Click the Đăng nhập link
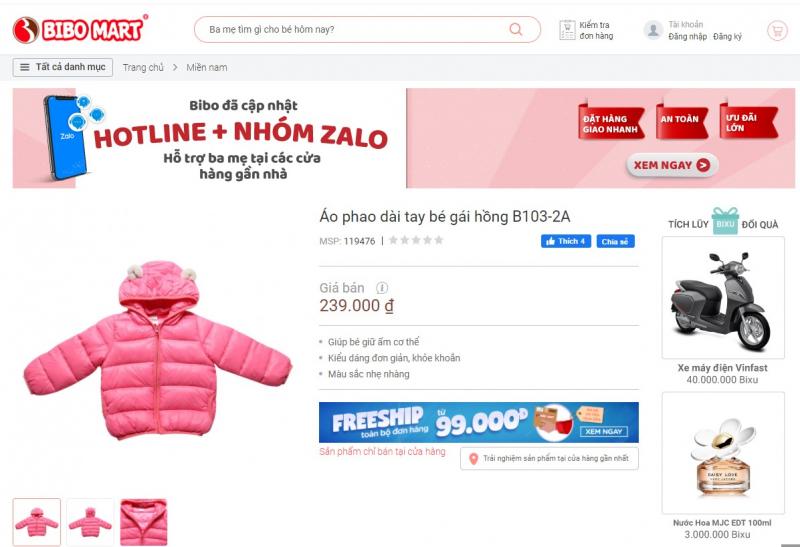The height and width of the screenshot is (547, 800). (688, 36)
